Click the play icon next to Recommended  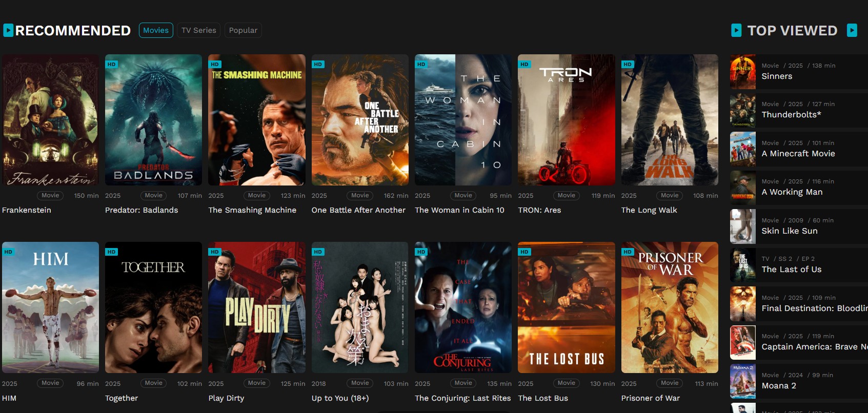[8, 31]
